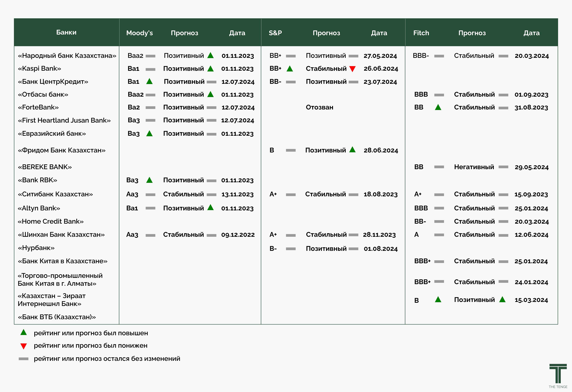Click gray bar beside Фридом Банк S&P B rating
The width and height of the screenshot is (572, 392).
pyautogui.click(x=291, y=150)
